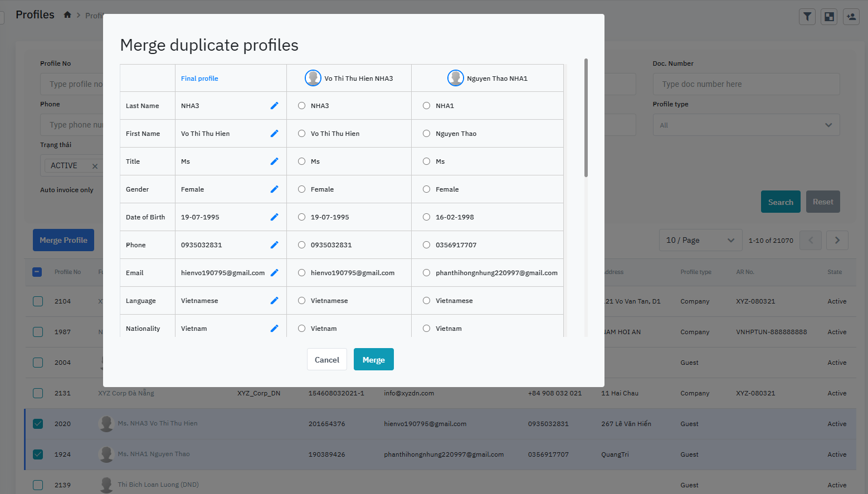
Task: Expand the 10 / Page size dropdown
Action: (700, 240)
